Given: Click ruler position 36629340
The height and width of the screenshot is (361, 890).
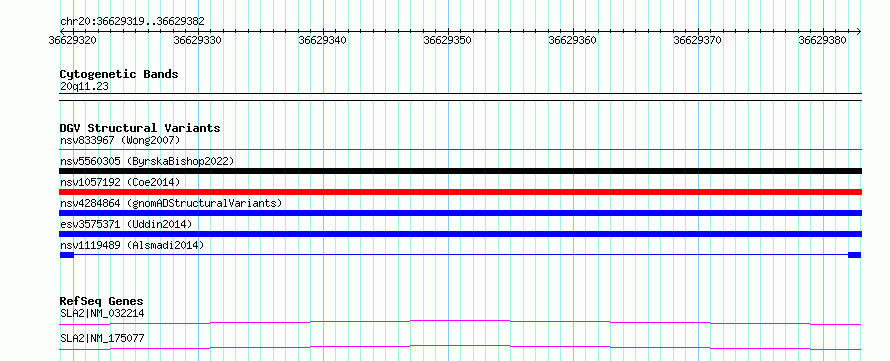Looking at the screenshot, I should click(322, 40).
